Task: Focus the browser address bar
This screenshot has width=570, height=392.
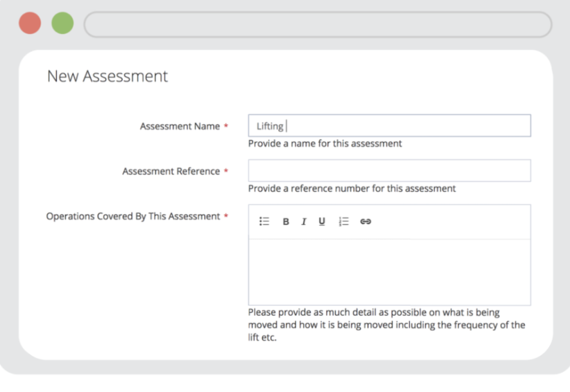Action: pos(318,24)
